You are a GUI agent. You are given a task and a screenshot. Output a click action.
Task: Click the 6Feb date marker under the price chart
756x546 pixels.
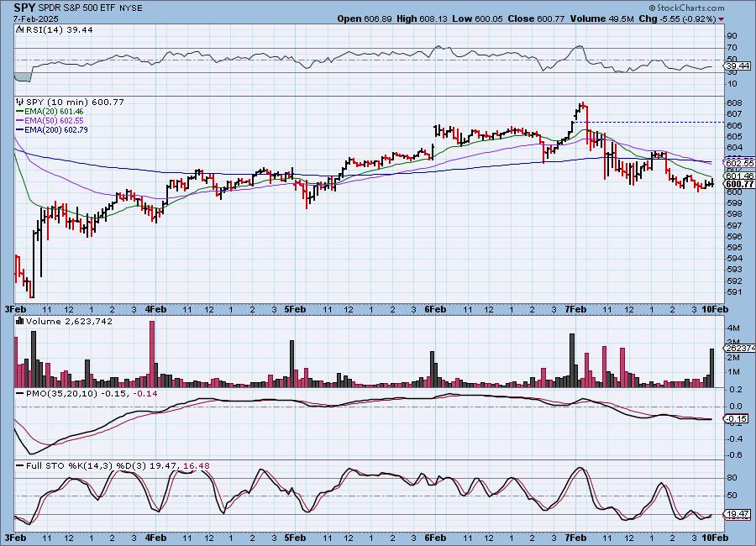(435, 309)
